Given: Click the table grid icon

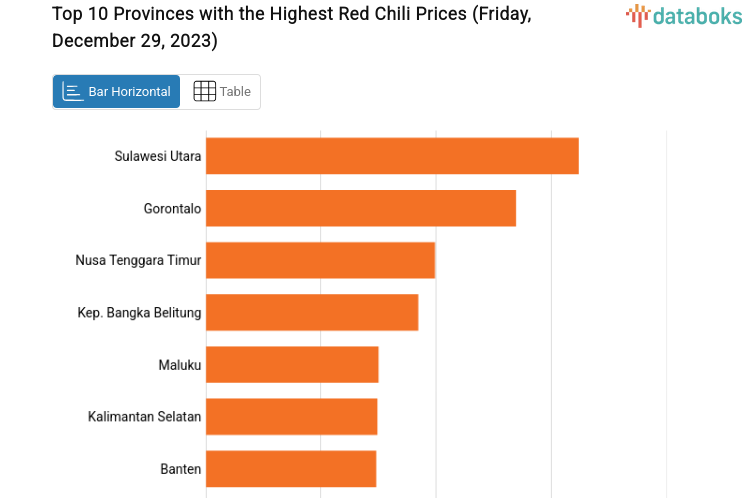Looking at the screenshot, I should tap(204, 91).
